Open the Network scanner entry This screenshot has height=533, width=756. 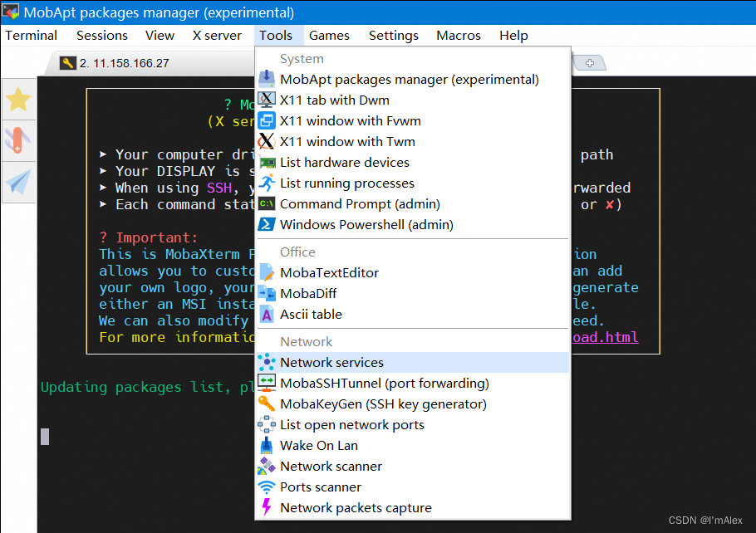(413, 466)
